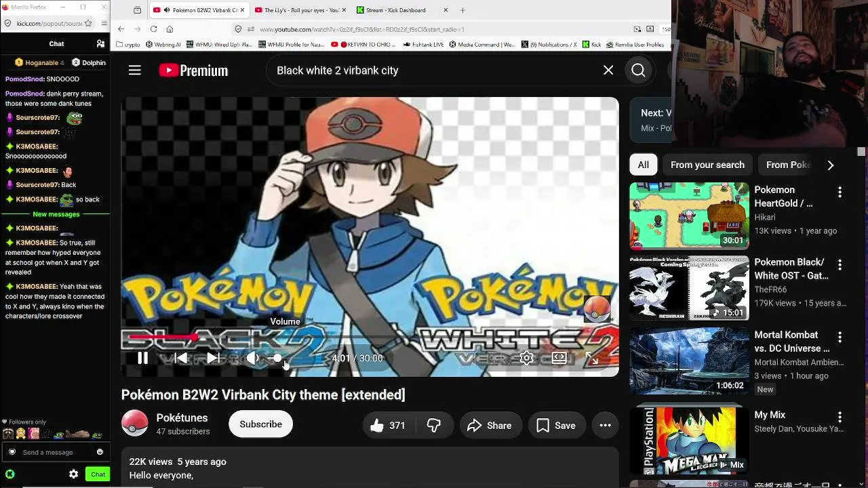Enter fullscreen in the video player
The image size is (868, 488).
coord(591,358)
